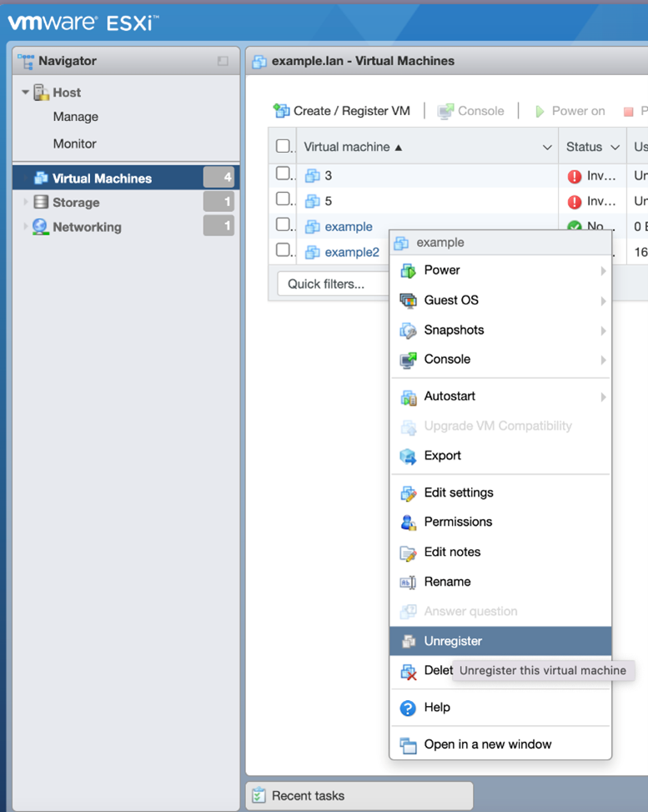Open the example2 virtual machine link

[352, 252]
